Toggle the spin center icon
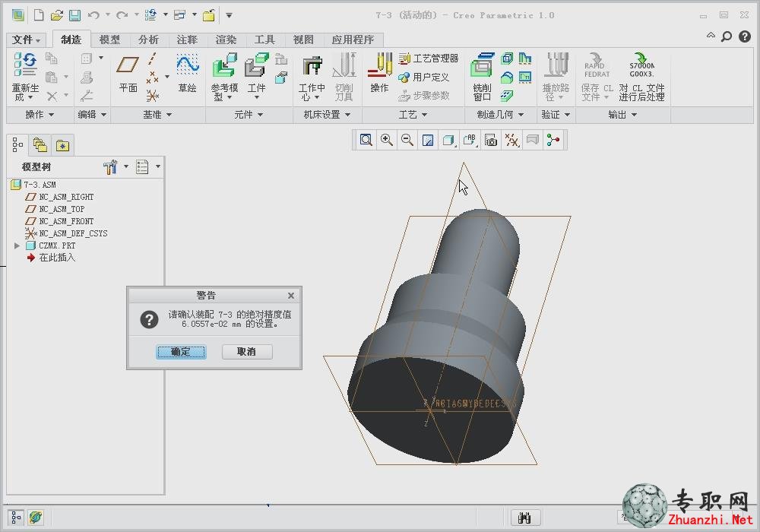Screen dimensions: 760x532 click(x=553, y=141)
